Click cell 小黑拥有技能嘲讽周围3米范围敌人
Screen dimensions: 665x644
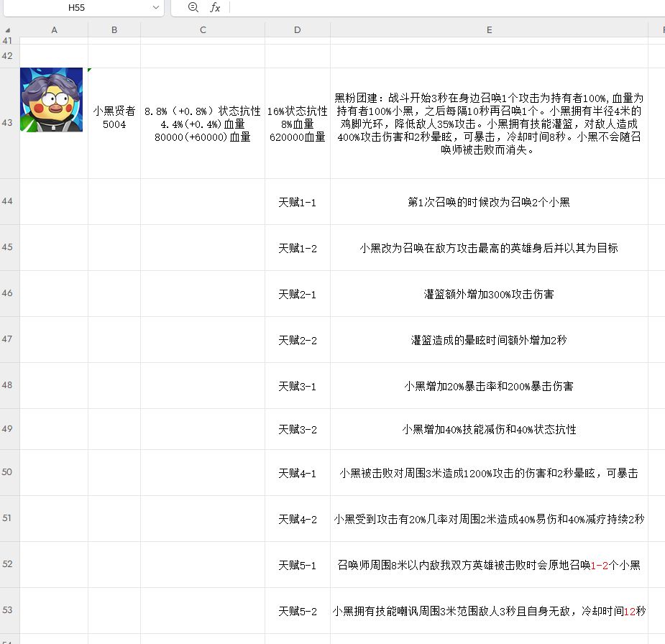pyautogui.click(x=489, y=611)
